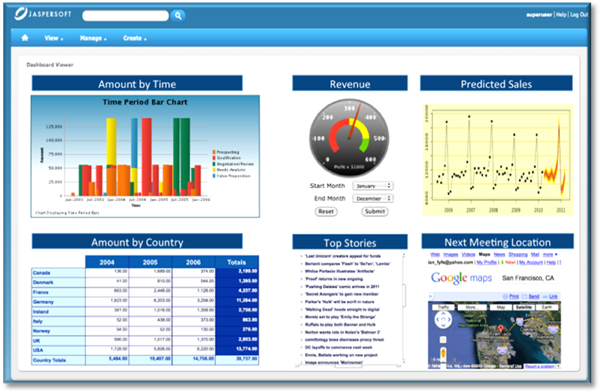Open the Google Shopping link
Screen dimensions: 602x392
coord(518,255)
